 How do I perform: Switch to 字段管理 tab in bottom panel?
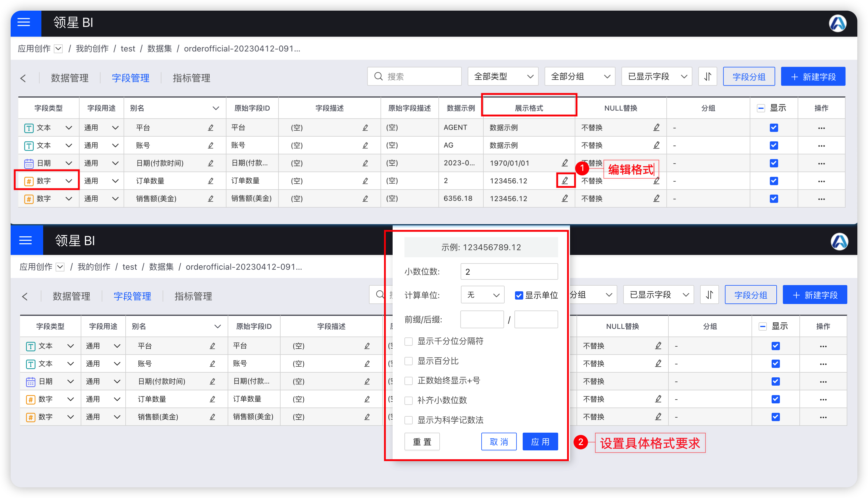pyautogui.click(x=132, y=296)
